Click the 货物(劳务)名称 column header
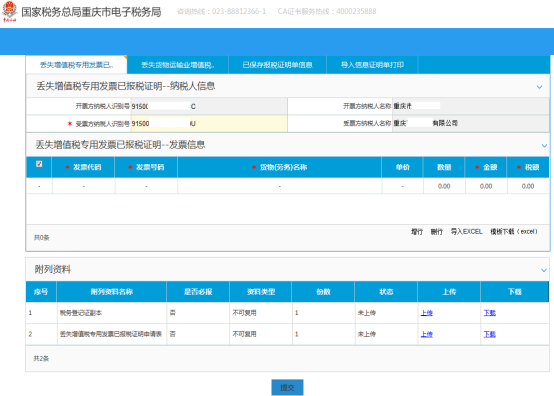The height and width of the screenshot is (396, 554). [x=280, y=167]
